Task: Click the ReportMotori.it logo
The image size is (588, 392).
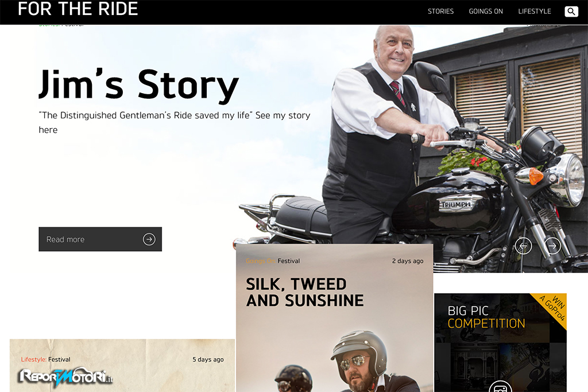Action: click(x=66, y=376)
